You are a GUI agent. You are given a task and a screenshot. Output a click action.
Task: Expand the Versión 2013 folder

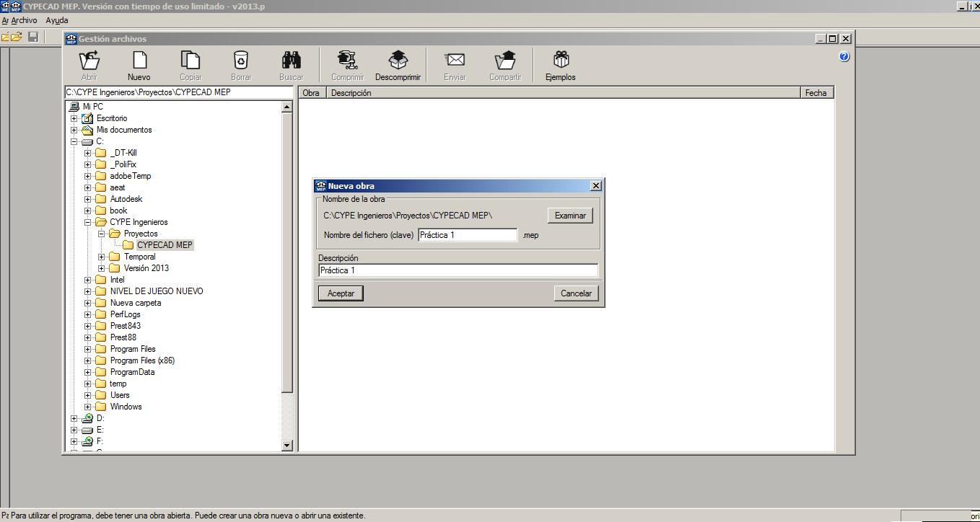(102, 268)
